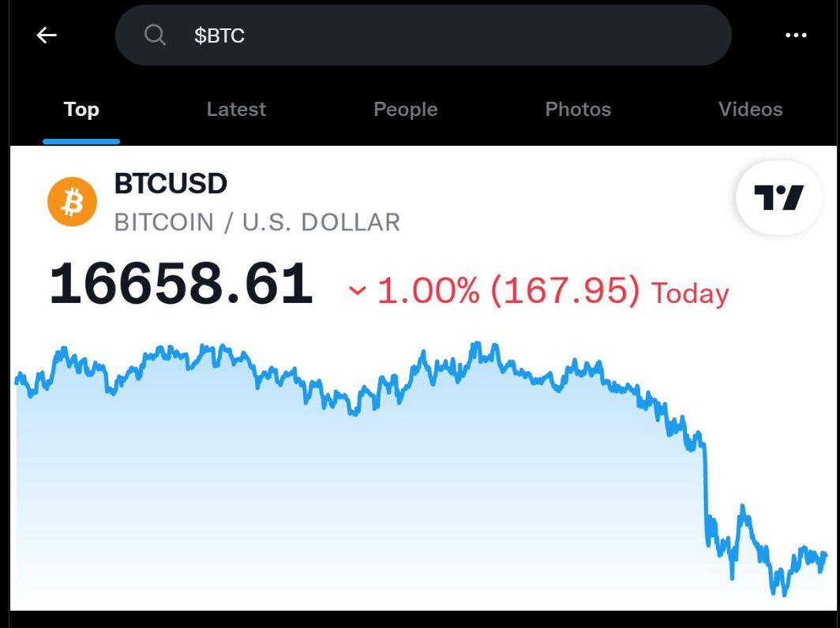This screenshot has height=628, width=840.
Task: Open the People tab
Action: [405, 110]
